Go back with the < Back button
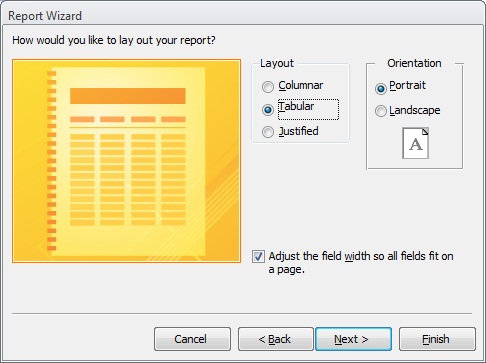 [x=276, y=339]
